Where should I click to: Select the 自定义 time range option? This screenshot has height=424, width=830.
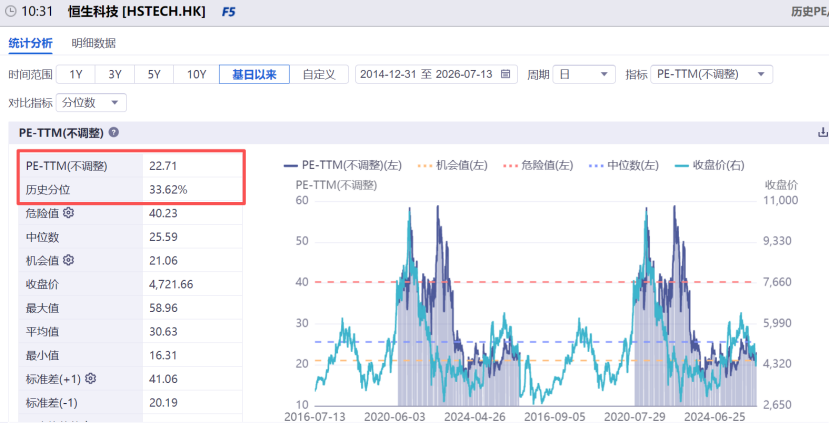tap(319, 74)
